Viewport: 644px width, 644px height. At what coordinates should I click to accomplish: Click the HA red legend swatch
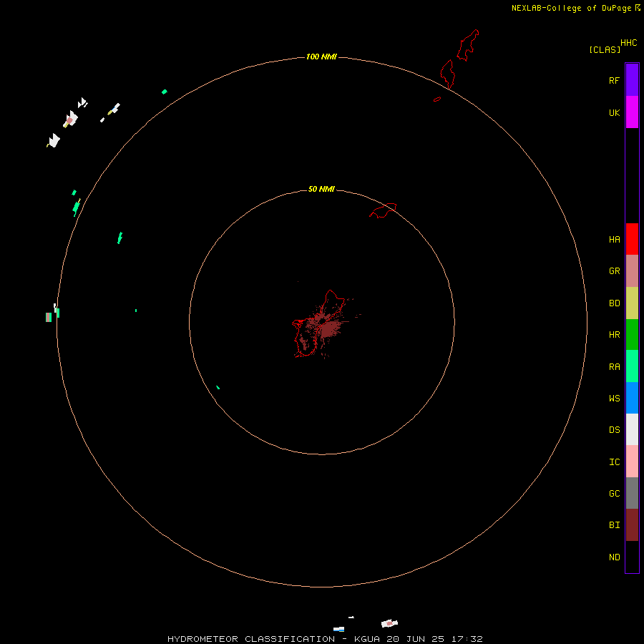tap(632, 239)
